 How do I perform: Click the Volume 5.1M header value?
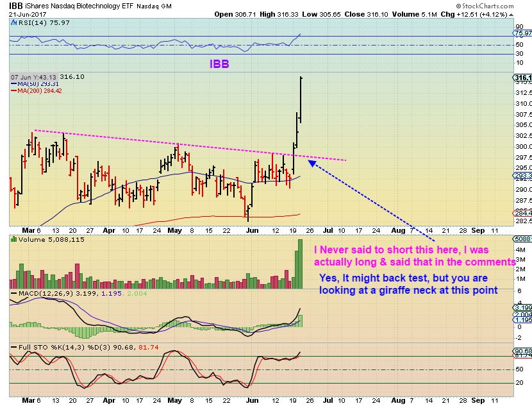[414, 14]
